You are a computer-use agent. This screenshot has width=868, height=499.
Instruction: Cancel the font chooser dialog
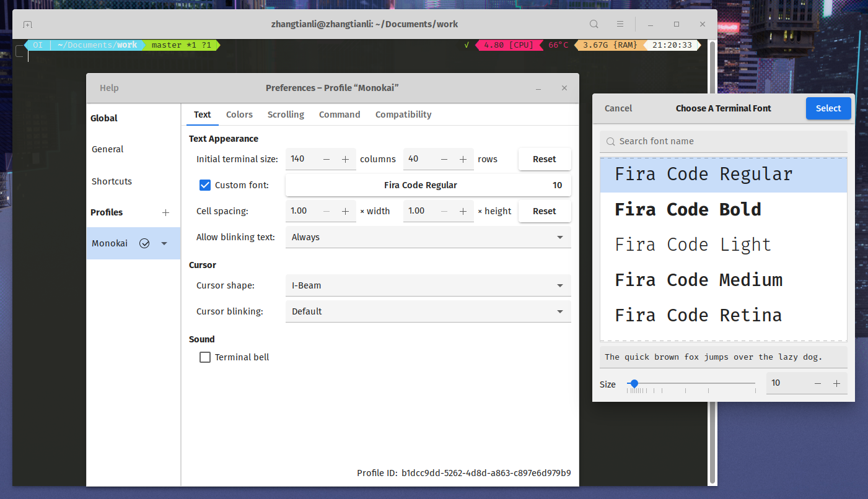pyautogui.click(x=618, y=108)
